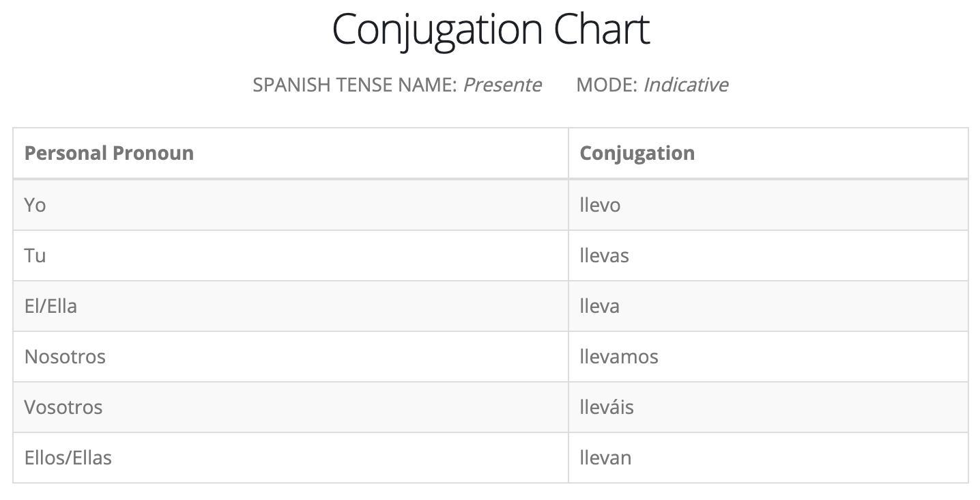Click the 'SPANISH TENSE NAME:' label
980x500 pixels.
[x=354, y=85]
